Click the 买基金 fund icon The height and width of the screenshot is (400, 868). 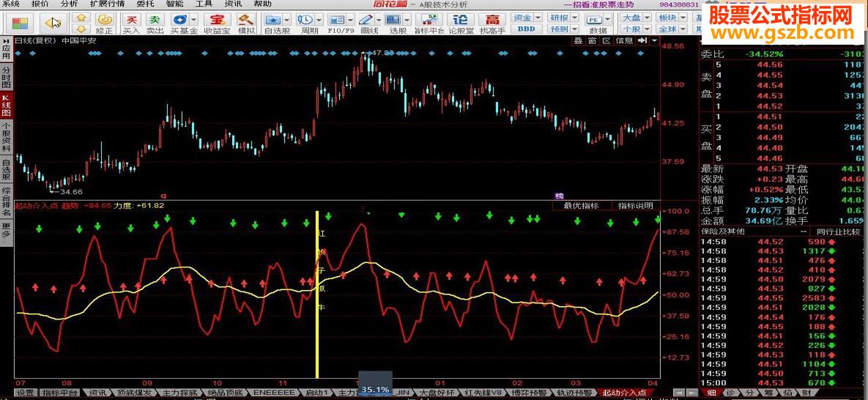(181, 23)
